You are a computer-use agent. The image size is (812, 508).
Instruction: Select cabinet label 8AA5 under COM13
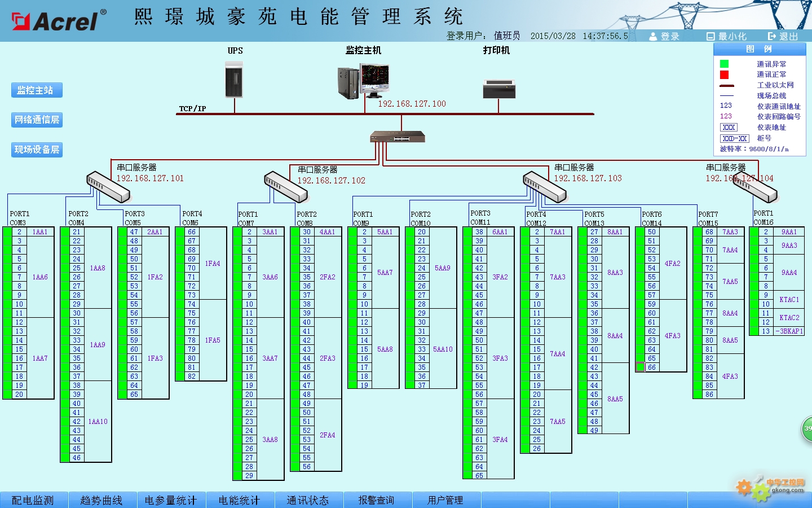pyautogui.click(x=615, y=399)
